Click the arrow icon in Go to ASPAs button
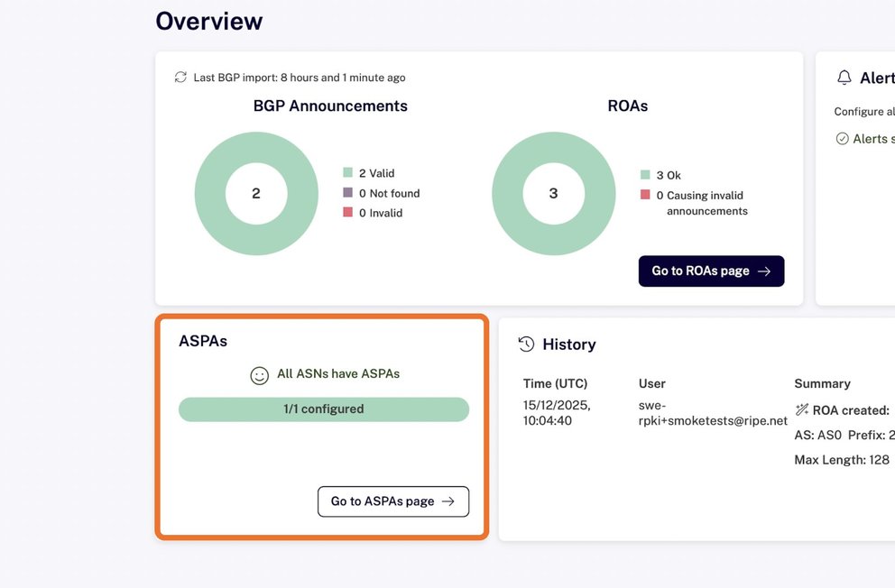 448,501
